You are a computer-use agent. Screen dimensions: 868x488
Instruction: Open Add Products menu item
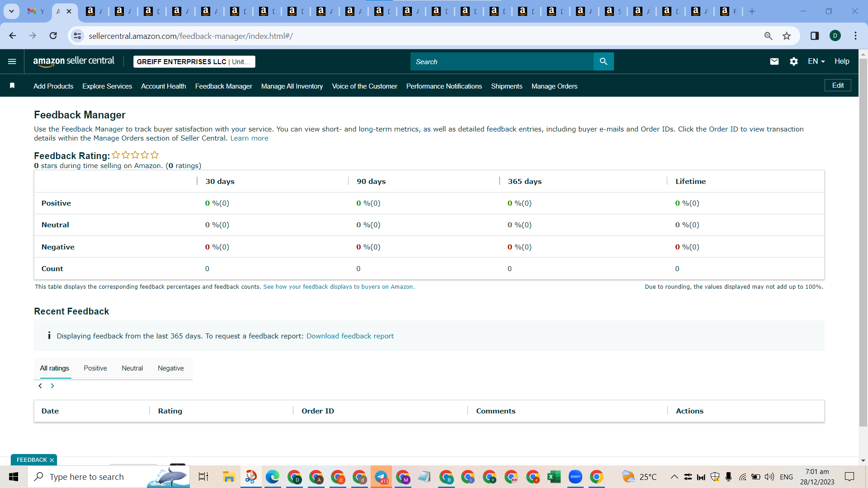(x=53, y=86)
